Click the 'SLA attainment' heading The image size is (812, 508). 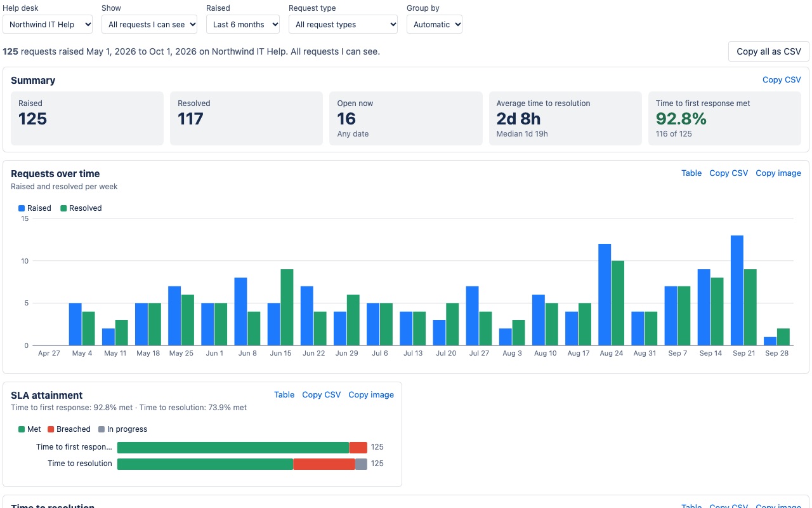pos(47,395)
